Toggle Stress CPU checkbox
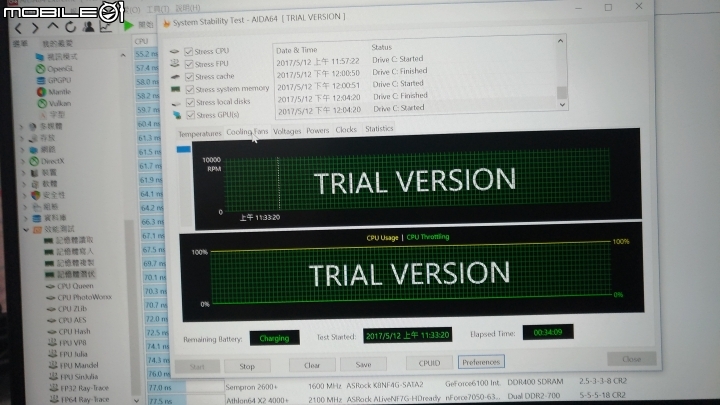This screenshot has width=720, height=405. tap(188, 51)
